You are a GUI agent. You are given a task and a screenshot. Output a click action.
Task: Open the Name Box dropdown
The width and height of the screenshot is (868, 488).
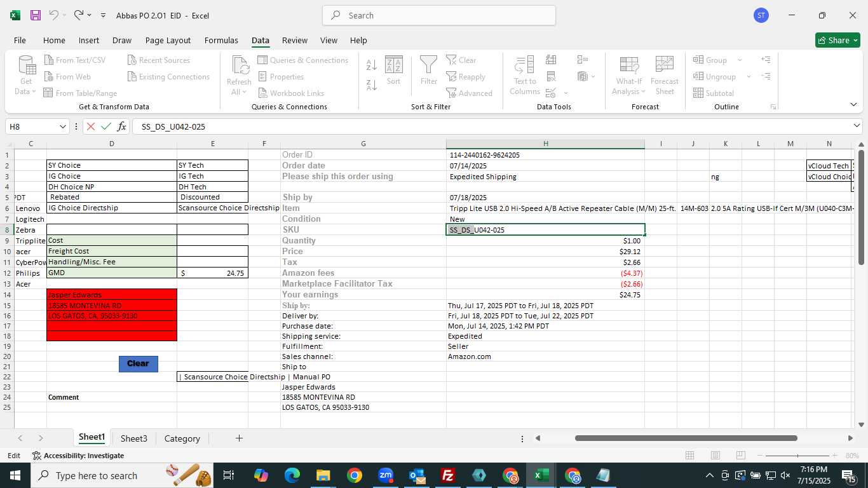[x=62, y=126]
